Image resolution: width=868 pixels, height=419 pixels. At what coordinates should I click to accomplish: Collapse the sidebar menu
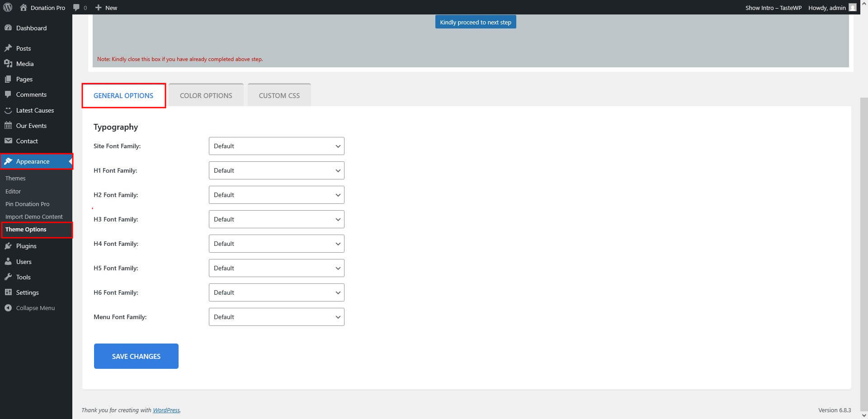coord(35,308)
